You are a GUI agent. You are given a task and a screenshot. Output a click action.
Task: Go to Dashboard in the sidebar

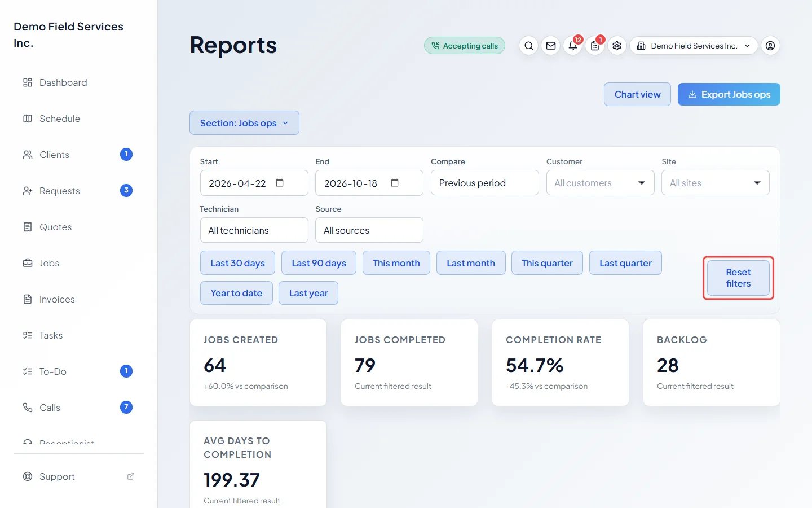[x=78, y=82]
